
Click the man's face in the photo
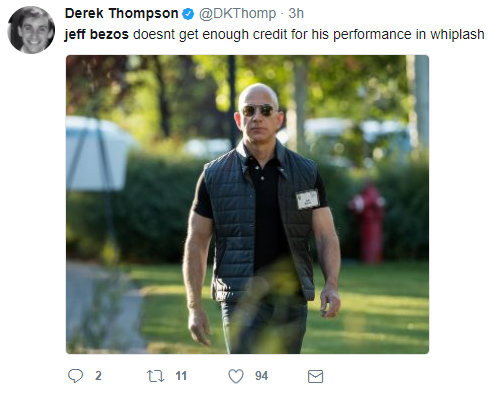(259, 114)
